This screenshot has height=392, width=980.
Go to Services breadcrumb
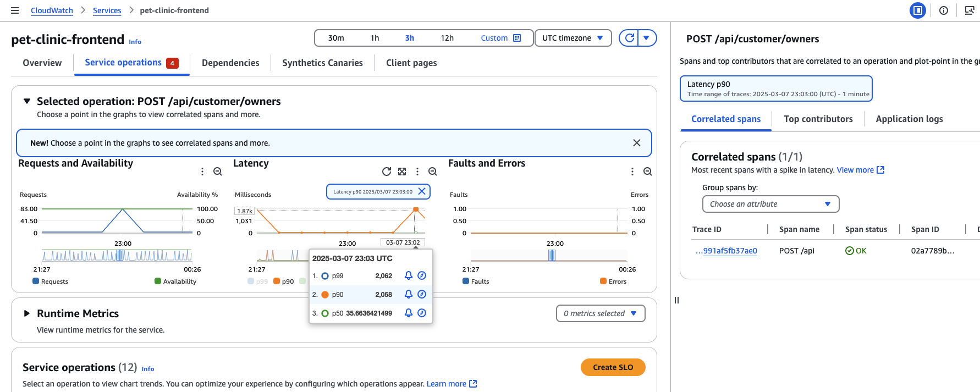107,10
